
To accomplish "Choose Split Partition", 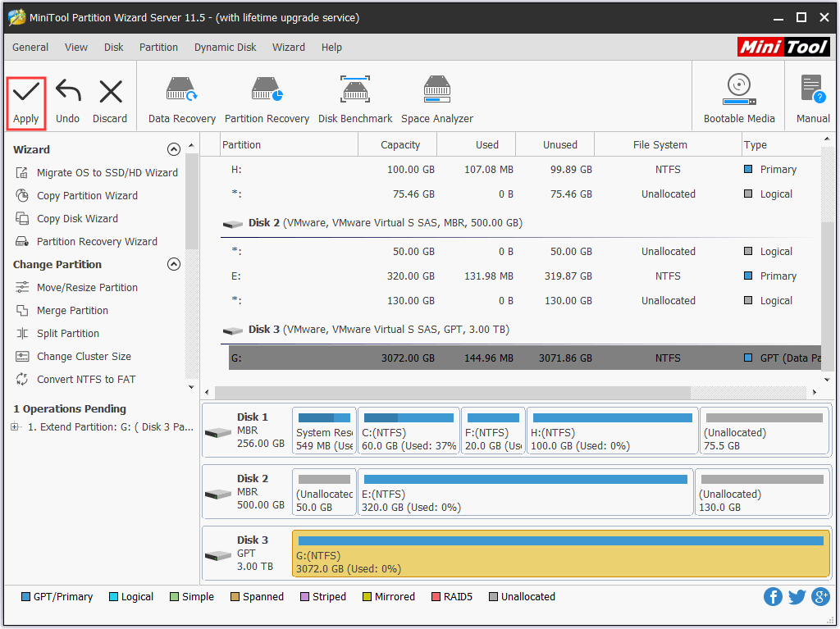I will click(57, 333).
